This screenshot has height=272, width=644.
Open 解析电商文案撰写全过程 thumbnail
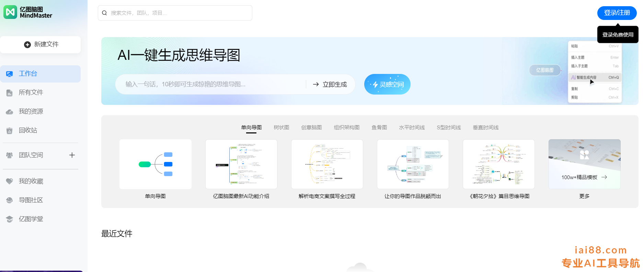327,164
